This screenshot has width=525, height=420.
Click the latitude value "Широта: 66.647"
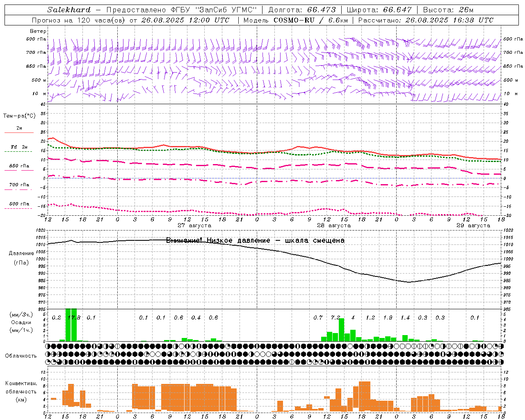(x=379, y=10)
